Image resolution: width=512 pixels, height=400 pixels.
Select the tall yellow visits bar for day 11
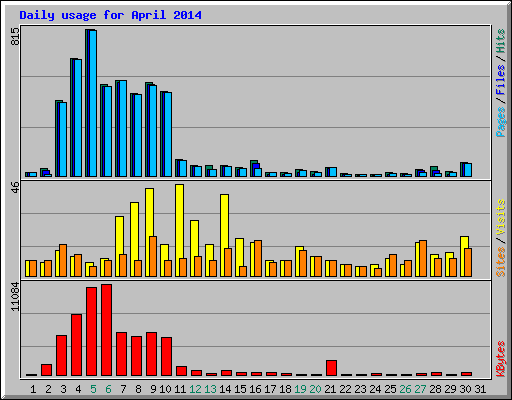179,230
